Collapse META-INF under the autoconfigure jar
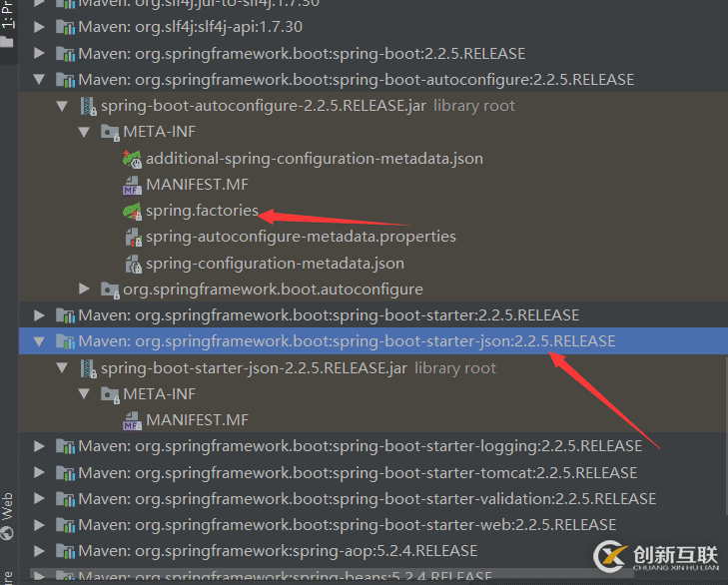Image resolution: width=728 pixels, height=585 pixels. [x=84, y=132]
